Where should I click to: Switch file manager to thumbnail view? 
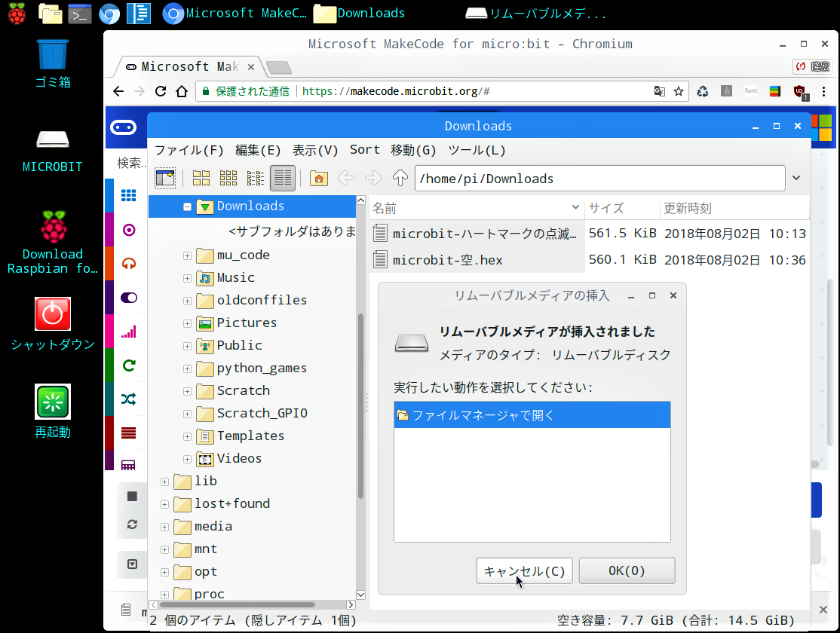[228, 178]
